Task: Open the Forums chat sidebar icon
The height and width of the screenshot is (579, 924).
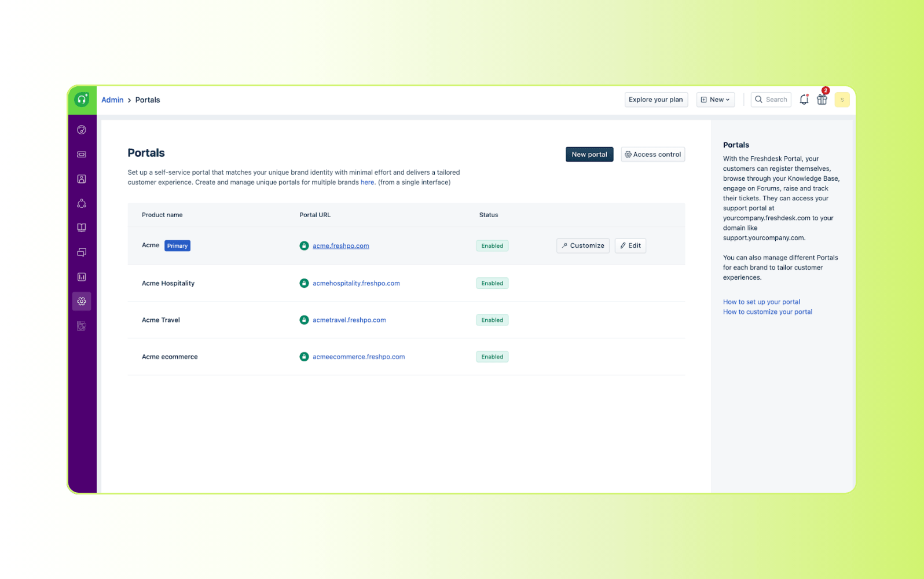Action: coord(82,252)
